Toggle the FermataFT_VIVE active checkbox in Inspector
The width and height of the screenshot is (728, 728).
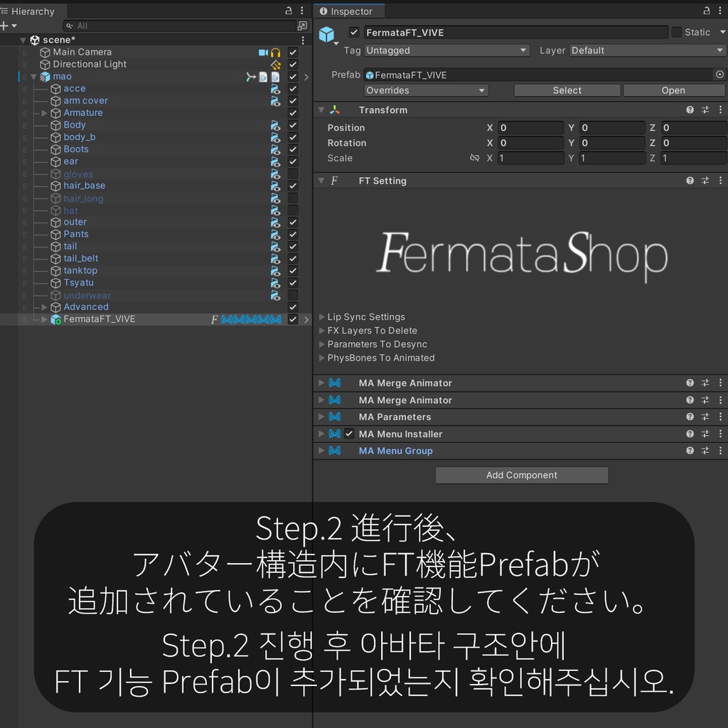point(353,32)
